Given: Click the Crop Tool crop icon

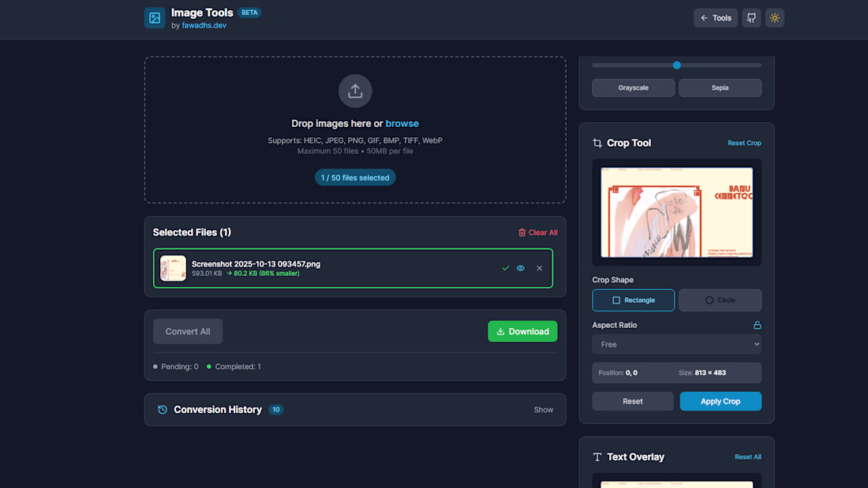Looking at the screenshot, I should click(x=597, y=143).
